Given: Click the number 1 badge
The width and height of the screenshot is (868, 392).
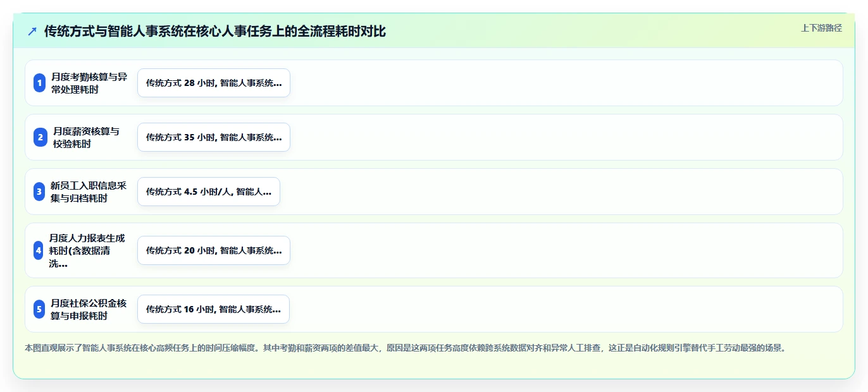Looking at the screenshot, I should point(39,83).
